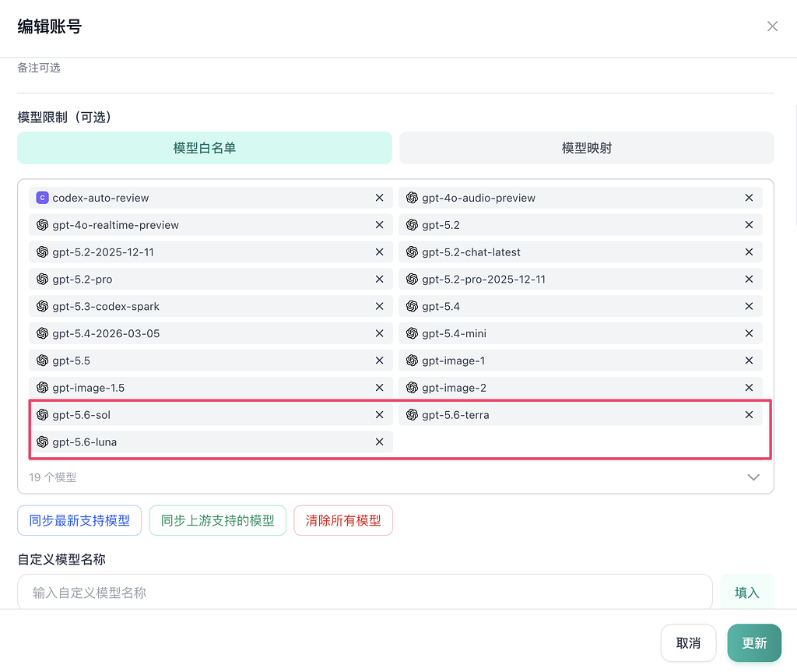The width and height of the screenshot is (797, 672).
Task: Remove gpt-4o-realtime-preview model
Action: (379, 225)
